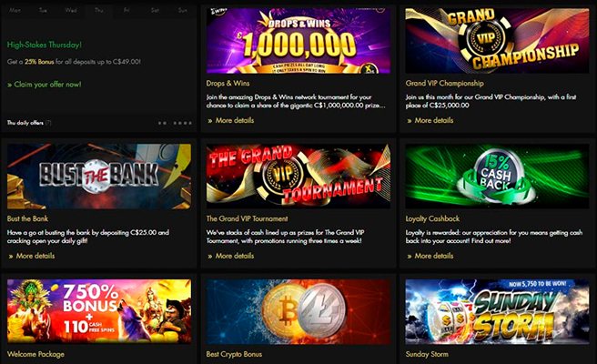
Task: Select the Fri day tab
Action: [x=126, y=10]
